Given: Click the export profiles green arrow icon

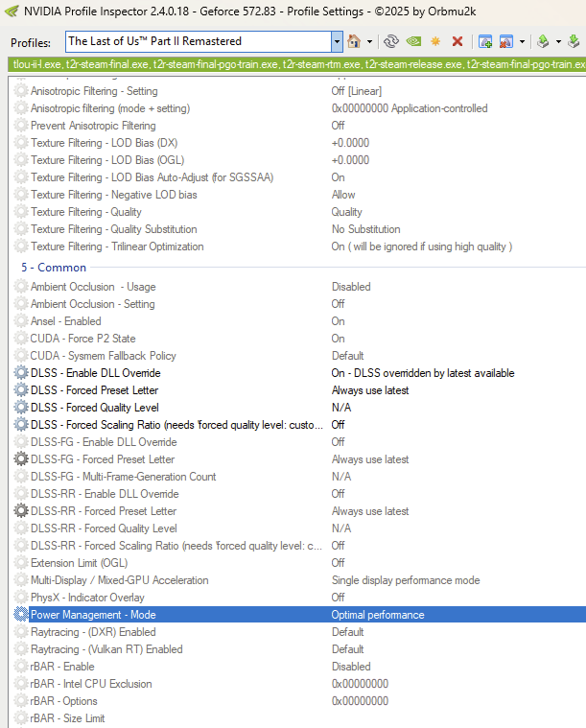Looking at the screenshot, I should pyautogui.click(x=542, y=41).
